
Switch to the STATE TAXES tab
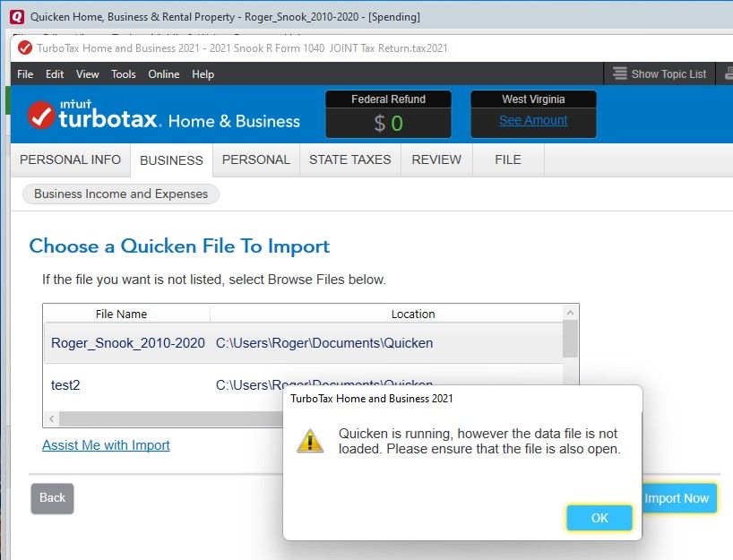[x=350, y=159]
